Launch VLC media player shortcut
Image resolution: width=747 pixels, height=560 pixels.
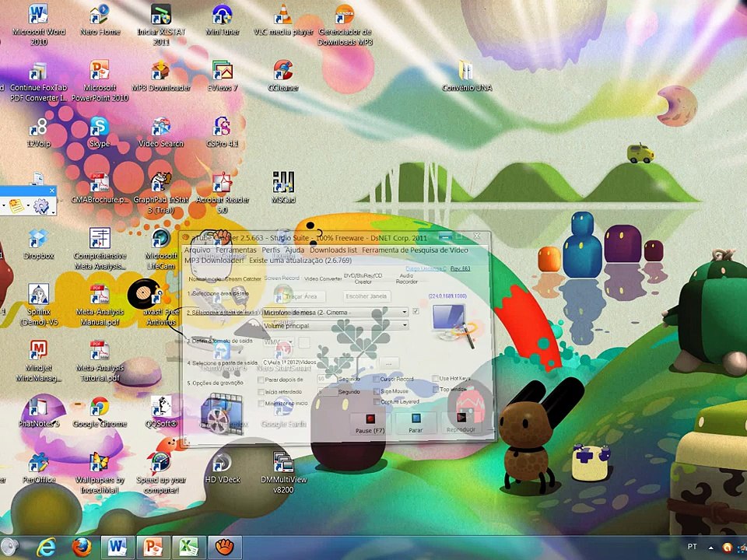point(283,20)
